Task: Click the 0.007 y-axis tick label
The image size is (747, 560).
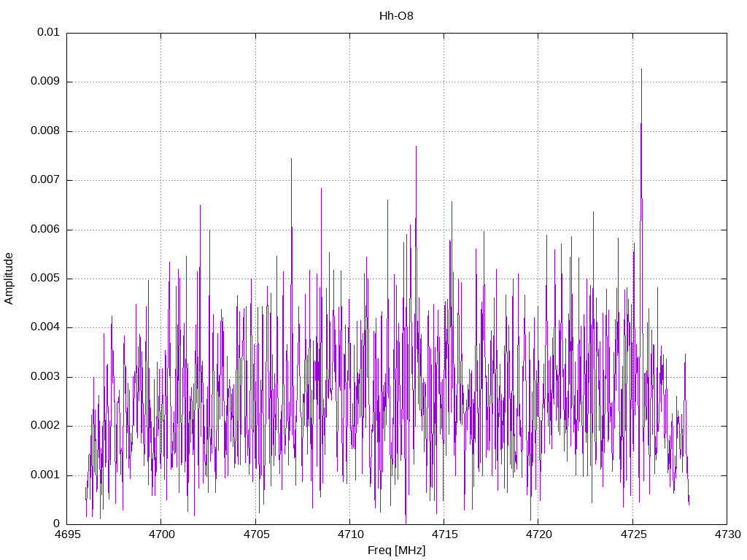Action: tap(45, 180)
